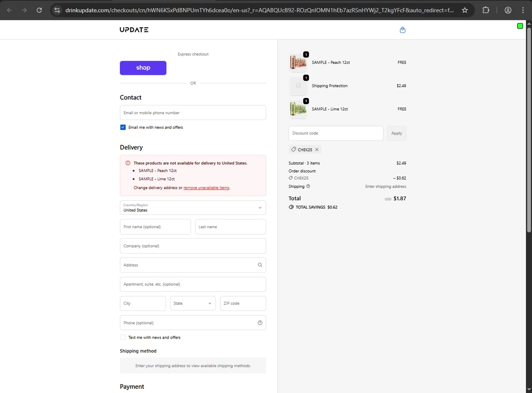532x393 pixels.
Task: Remove the CHEK25 discount code tag
Action: pyautogui.click(x=317, y=149)
